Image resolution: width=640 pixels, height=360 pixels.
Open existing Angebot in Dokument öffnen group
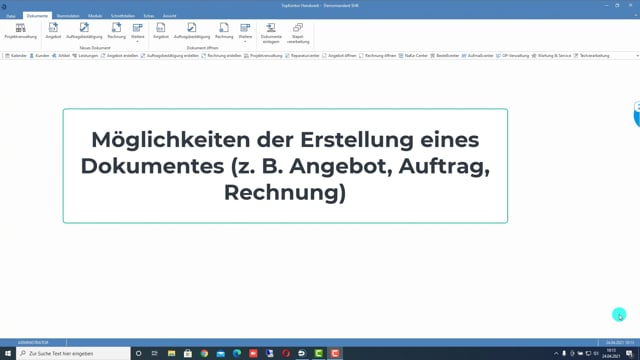pyautogui.click(x=161, y=31)
